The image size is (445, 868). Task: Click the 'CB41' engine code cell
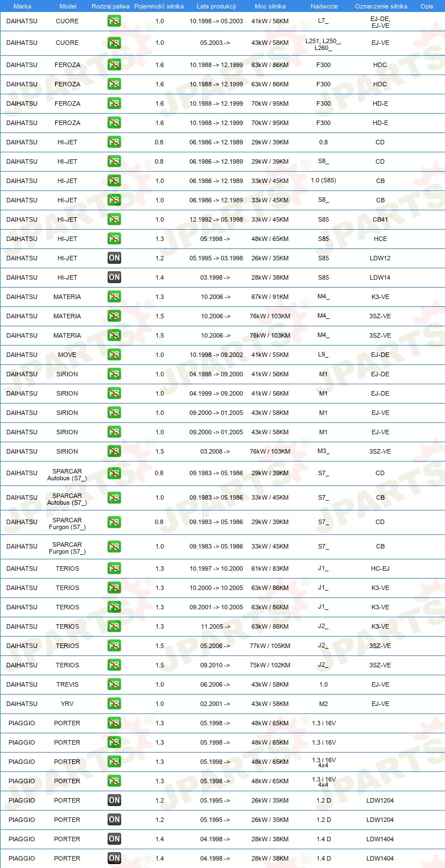pos(380,219)
